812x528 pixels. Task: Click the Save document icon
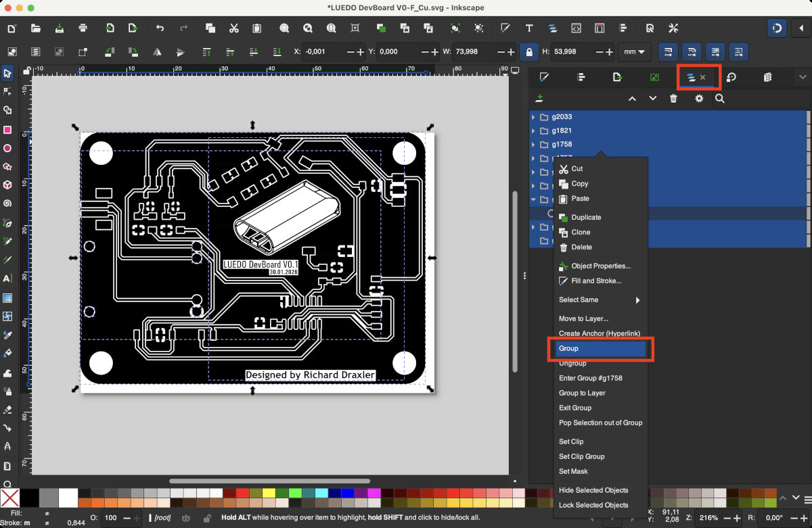point(60,28)
